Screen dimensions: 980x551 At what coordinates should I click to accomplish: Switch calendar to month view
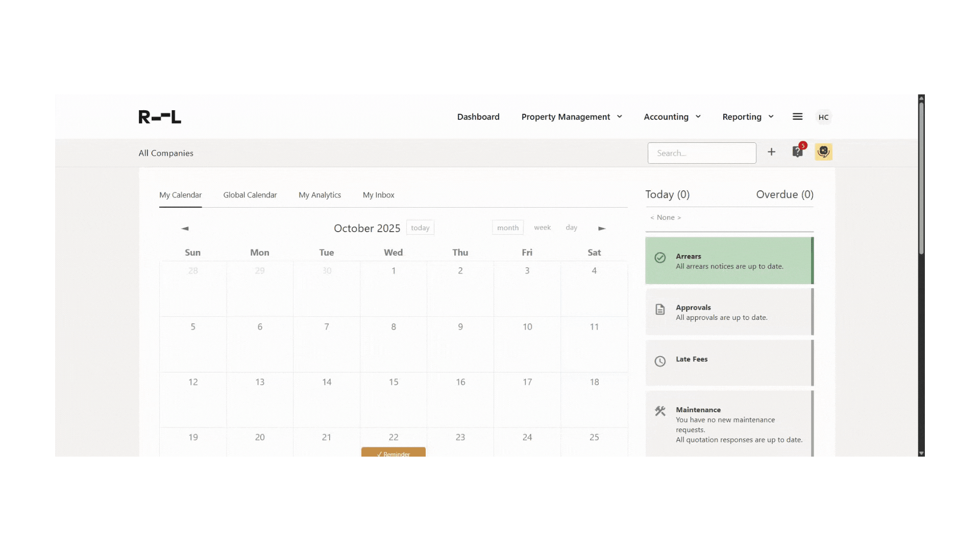507,228
